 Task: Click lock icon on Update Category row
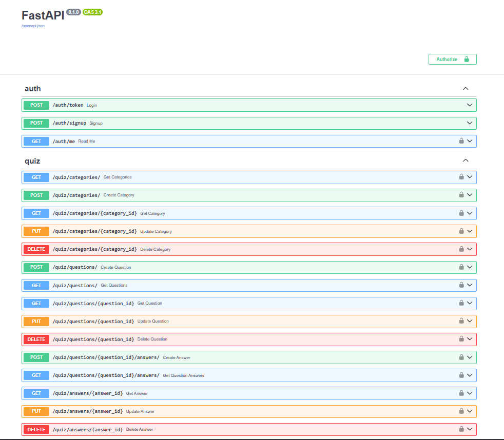pos(461,231)
